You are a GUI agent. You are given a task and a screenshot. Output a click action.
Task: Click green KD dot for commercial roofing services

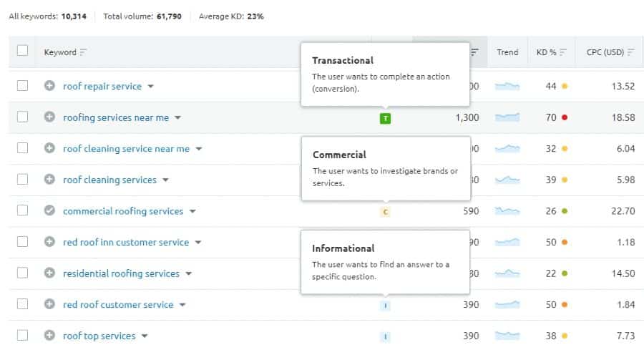click(x=565, y=211)
